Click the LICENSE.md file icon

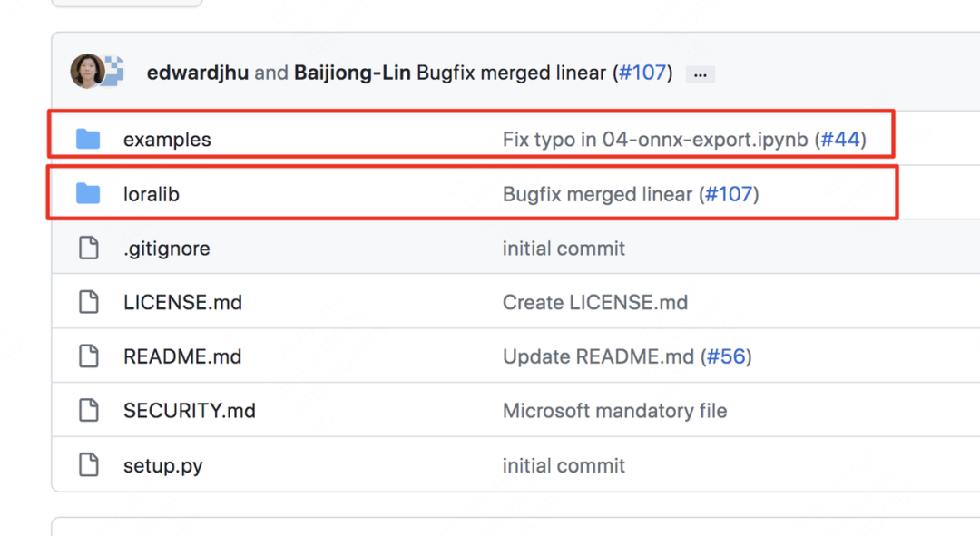coord(88,302)
